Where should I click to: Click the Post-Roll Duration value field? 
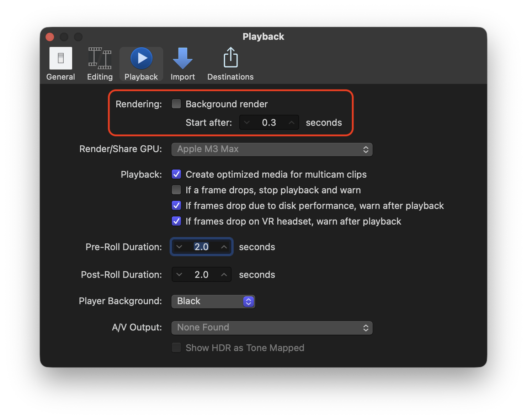[201, 275]
